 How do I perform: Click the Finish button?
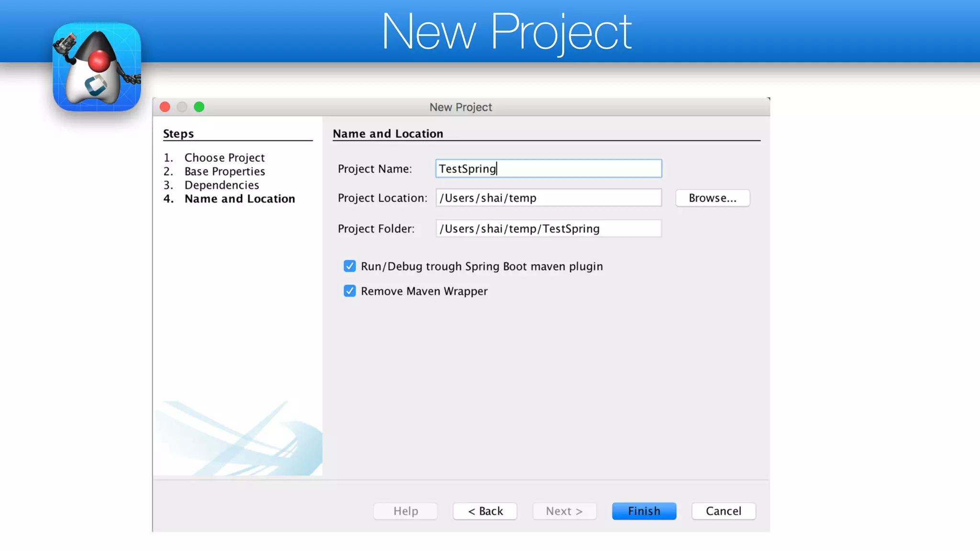(644, 511)
